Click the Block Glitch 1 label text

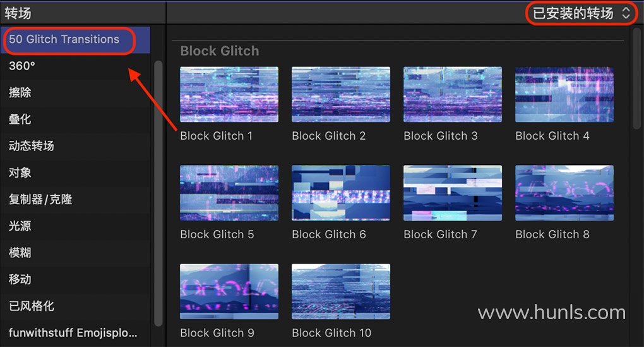(217, 136)
